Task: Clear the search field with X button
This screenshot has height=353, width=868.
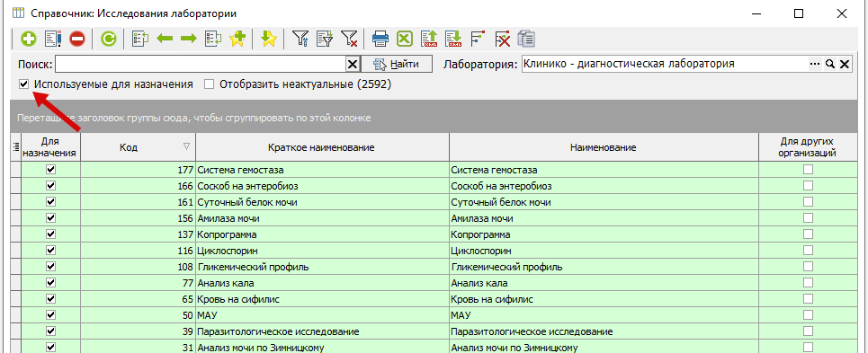Action: [352, 64]
